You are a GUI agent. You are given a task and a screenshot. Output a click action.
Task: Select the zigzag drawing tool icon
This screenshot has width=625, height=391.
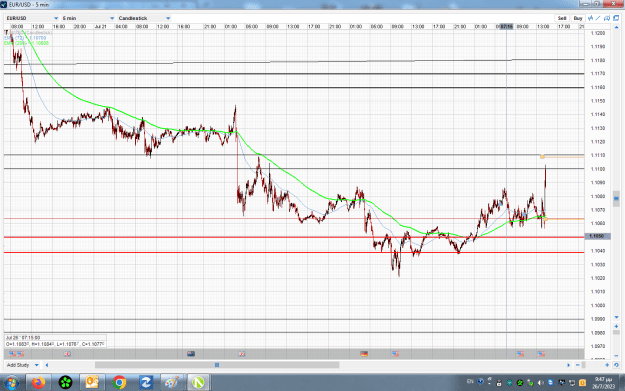tap(590, 18)
